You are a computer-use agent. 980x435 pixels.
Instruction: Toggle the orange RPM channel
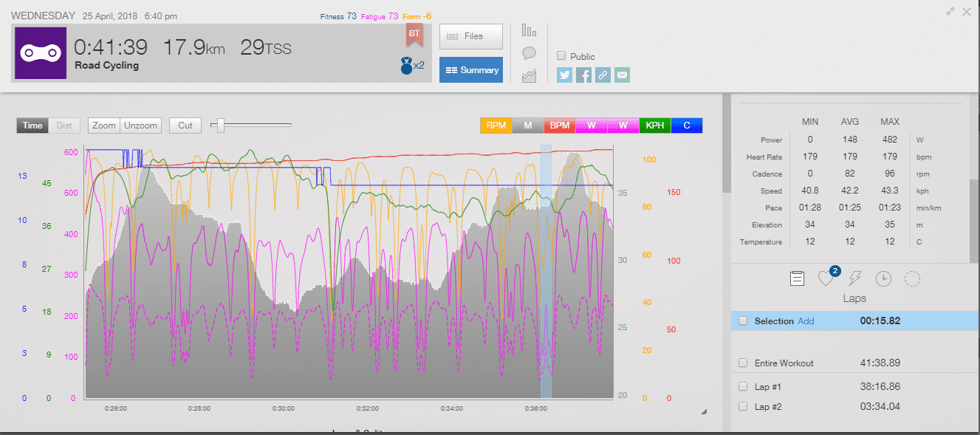tap(496, 126)
